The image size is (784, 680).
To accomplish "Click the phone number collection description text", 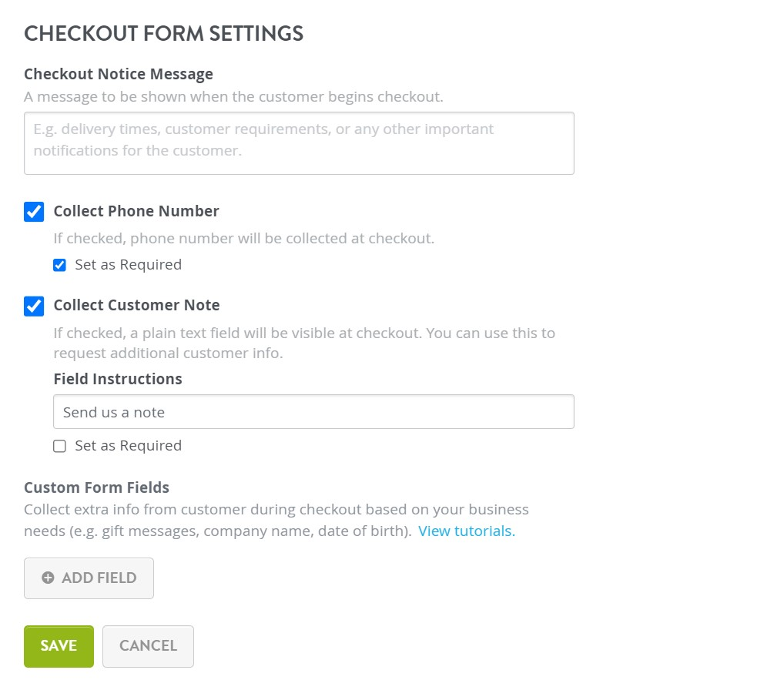I will pyautogui.click(x=243, y=239).
